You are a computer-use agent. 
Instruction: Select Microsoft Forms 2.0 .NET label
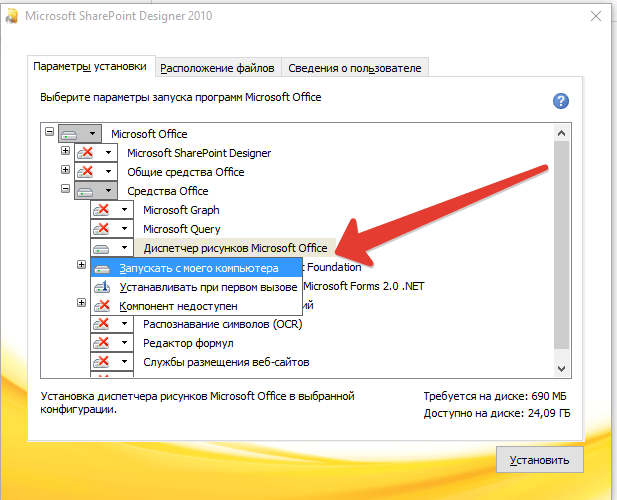364,286
